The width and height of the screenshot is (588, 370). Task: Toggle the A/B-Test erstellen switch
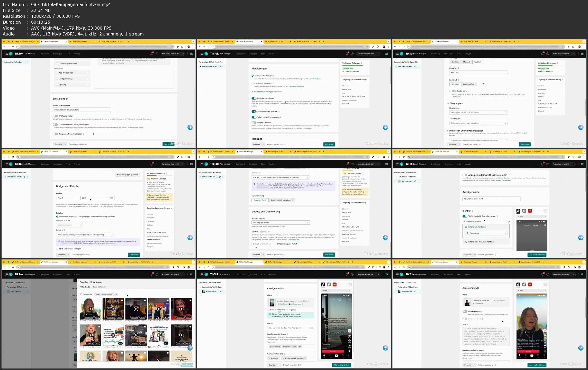point(55,116)
